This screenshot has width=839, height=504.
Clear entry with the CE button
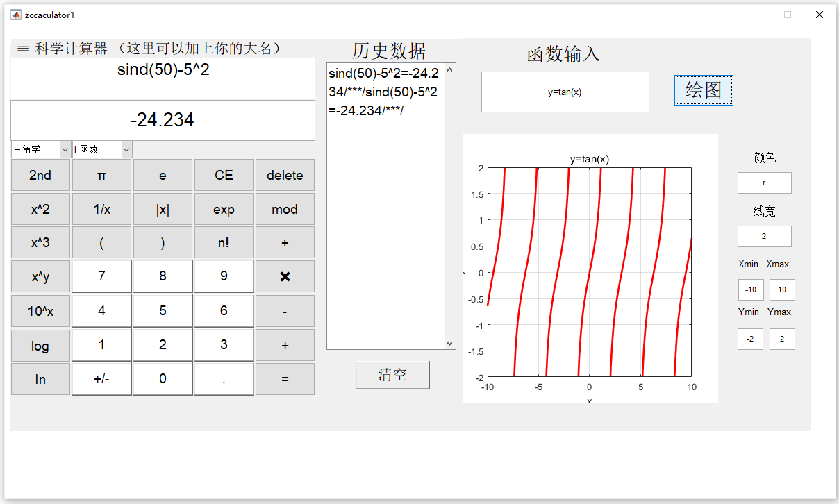224,175
